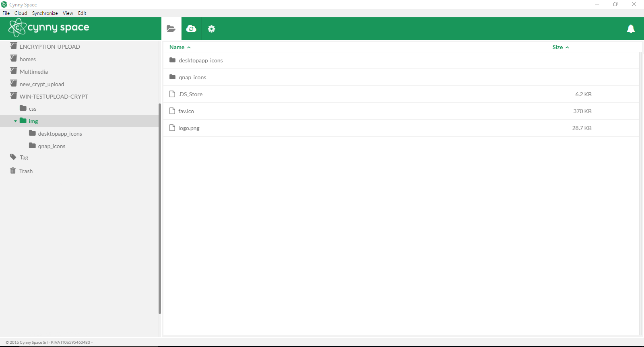
Task: Select desktopapp_icons label in sidebar tree
Action: [x=60, y=134]
